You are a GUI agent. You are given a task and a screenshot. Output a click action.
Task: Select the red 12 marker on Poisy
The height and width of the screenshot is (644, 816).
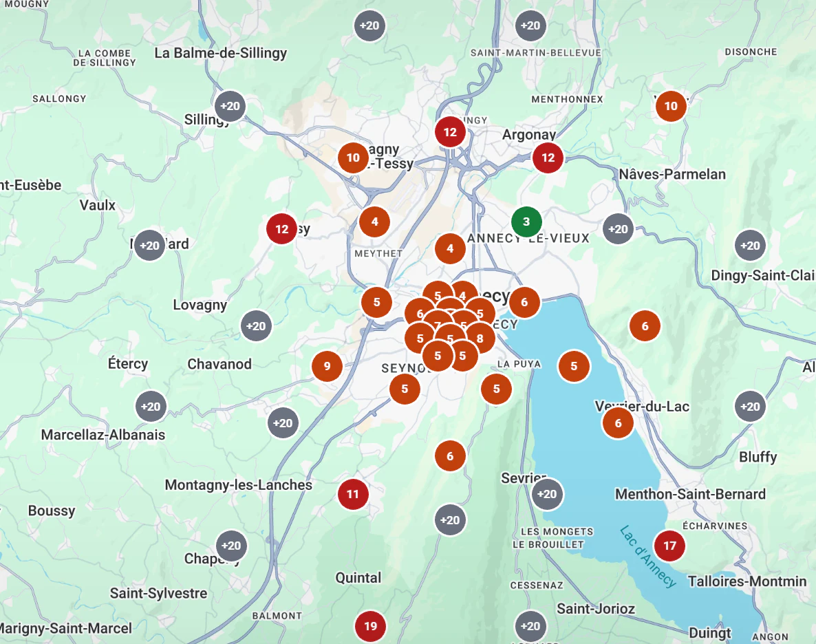click(281, 229)
